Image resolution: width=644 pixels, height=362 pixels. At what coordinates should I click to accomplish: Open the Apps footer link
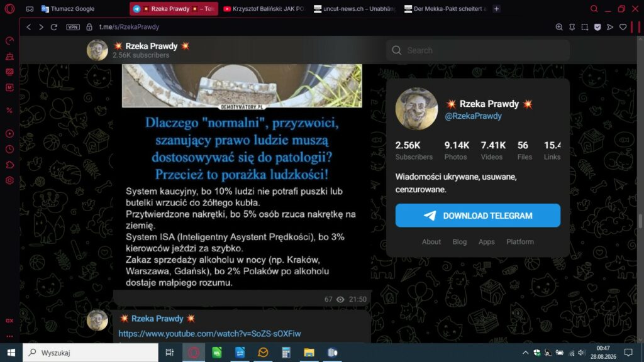486,242
